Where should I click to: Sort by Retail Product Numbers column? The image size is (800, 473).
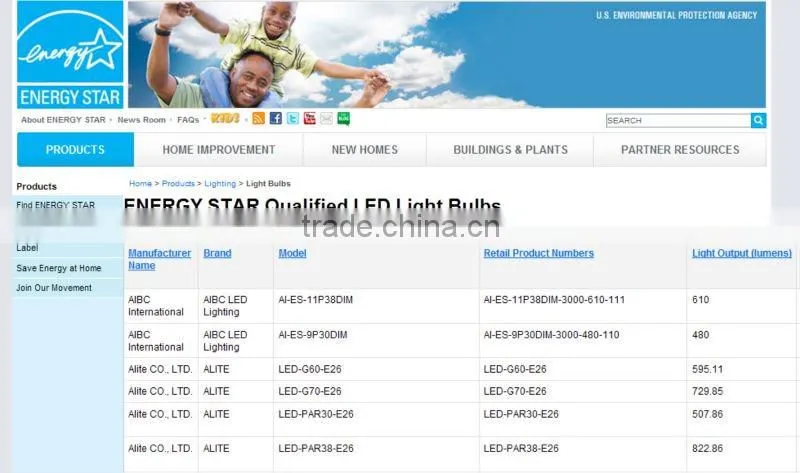(x=539, y=253)
